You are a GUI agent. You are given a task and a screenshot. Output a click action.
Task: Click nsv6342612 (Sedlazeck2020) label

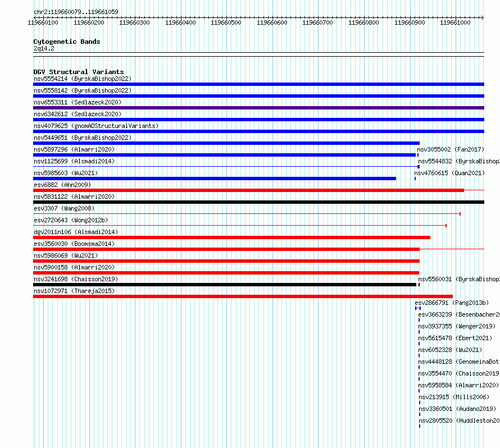click(78, 114)
